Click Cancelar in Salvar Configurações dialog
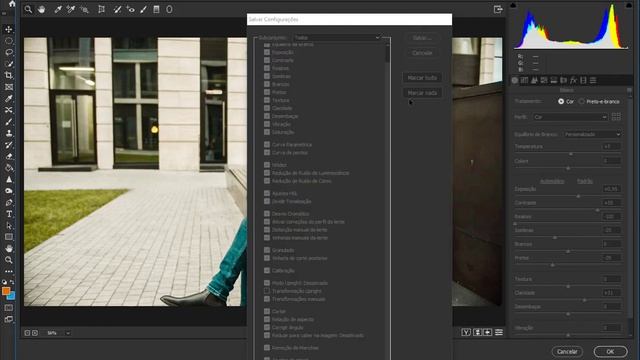Image resolution: width=640 pixels, height=360 pixels. point(422,53)
